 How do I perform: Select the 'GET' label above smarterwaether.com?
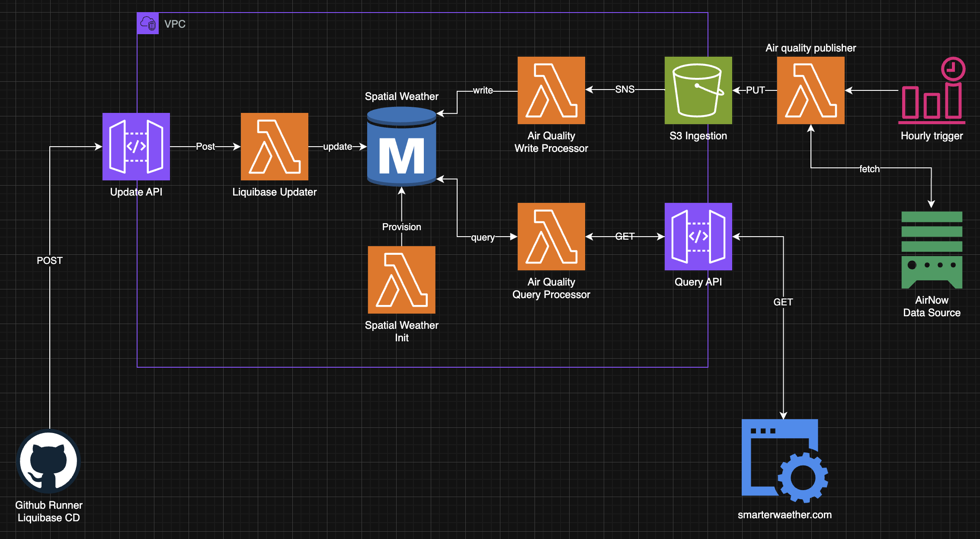[x=783, y=302]
